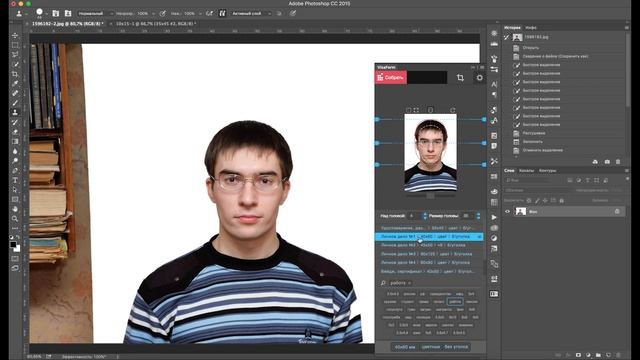This screenshot has width=640, height=360.
Task: Click the red Собрать button in VisaForm
Action: 391,78
